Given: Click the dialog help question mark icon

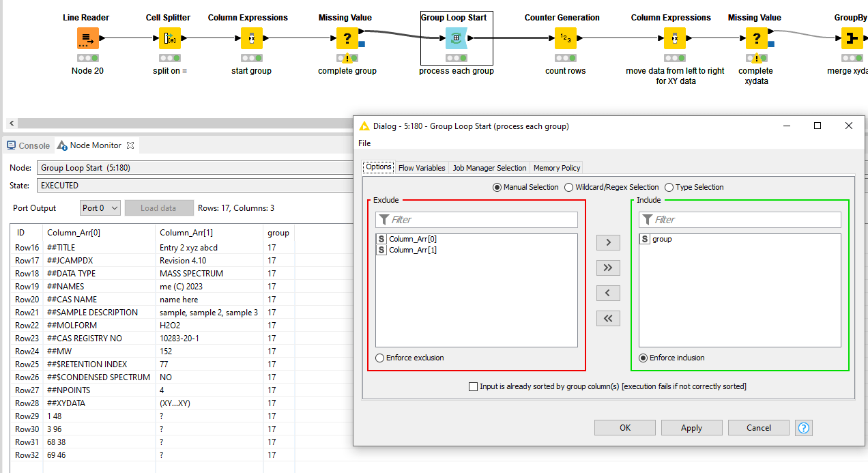Looking at the screenshot, I should point(804,428).
